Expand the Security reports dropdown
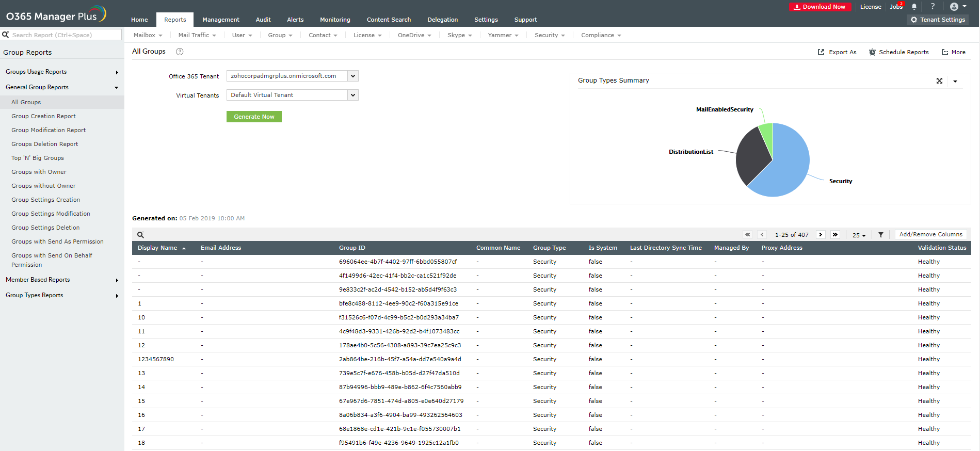The height and width of the screenshot is (451, 980). (550, 35)
